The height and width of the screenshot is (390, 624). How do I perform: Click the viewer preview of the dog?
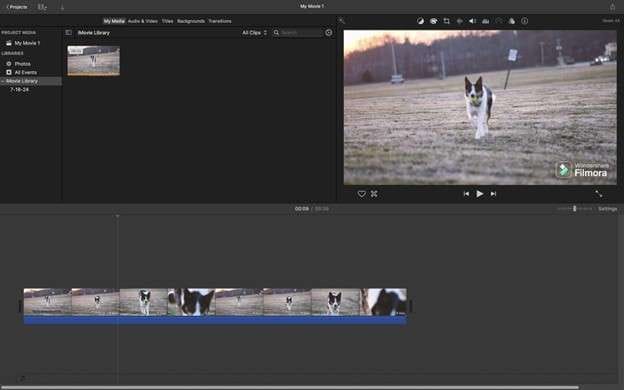[x=480, y=107]
